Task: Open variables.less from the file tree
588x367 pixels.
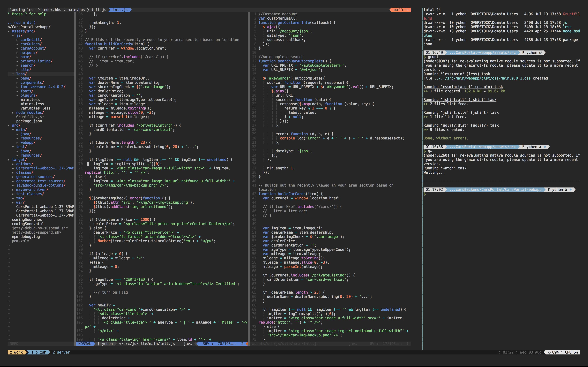Action: pos(35,108)
